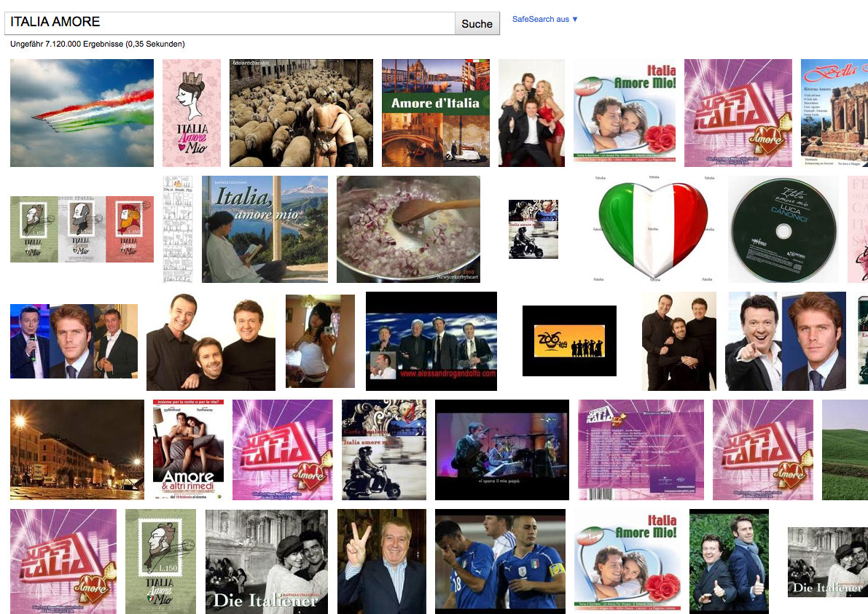
Task: Open the single green L.150 stamp thumbnail
Action: (160, 561)
